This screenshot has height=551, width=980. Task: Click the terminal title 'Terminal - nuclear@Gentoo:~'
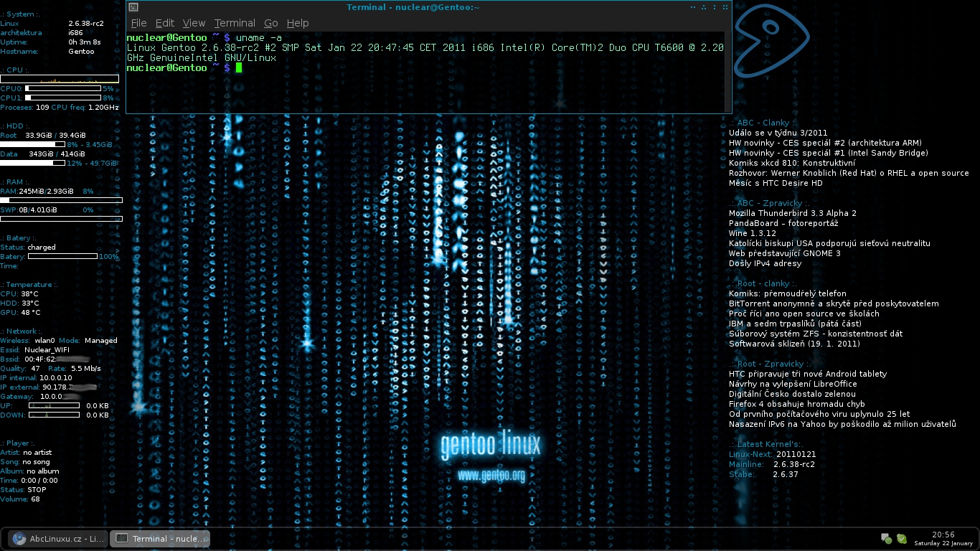(x=413, y=7)
